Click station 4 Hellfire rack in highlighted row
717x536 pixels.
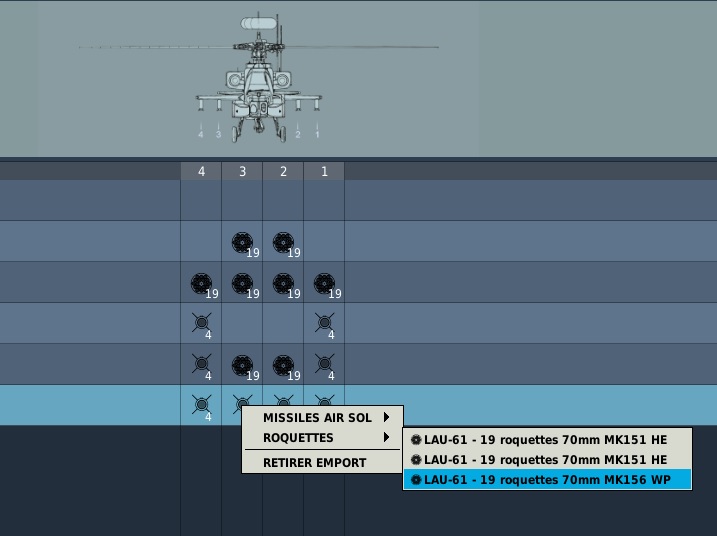click(x=202, y=405)
